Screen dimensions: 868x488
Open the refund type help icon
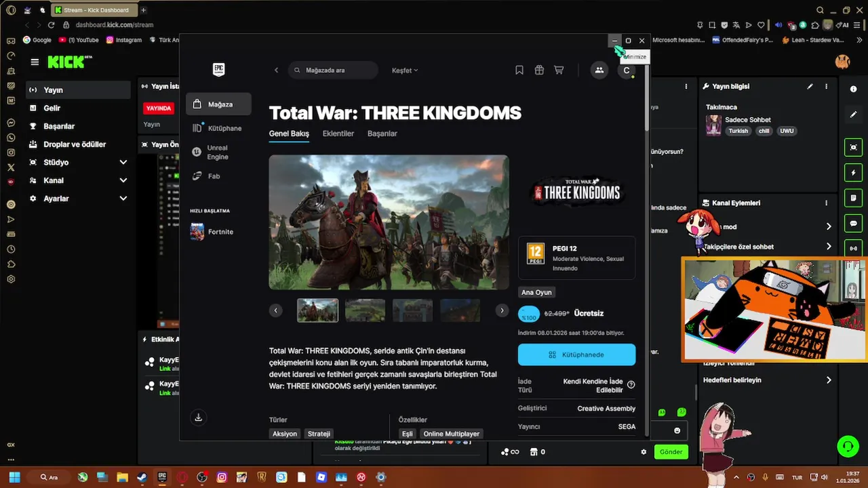pyautogui.click(x=631, y=384)
